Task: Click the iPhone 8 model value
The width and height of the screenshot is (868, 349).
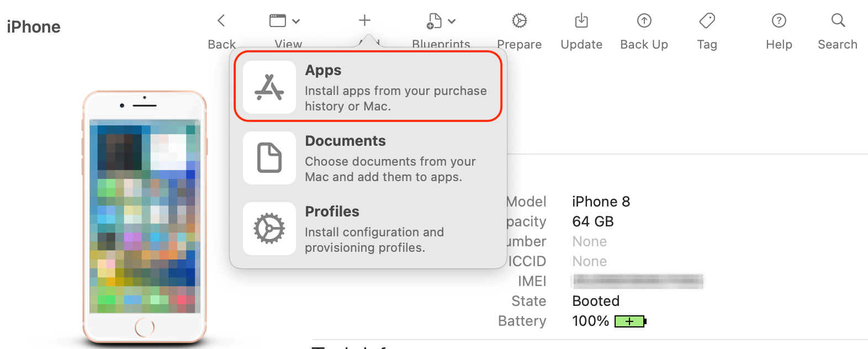Action: tap(601, 202)
